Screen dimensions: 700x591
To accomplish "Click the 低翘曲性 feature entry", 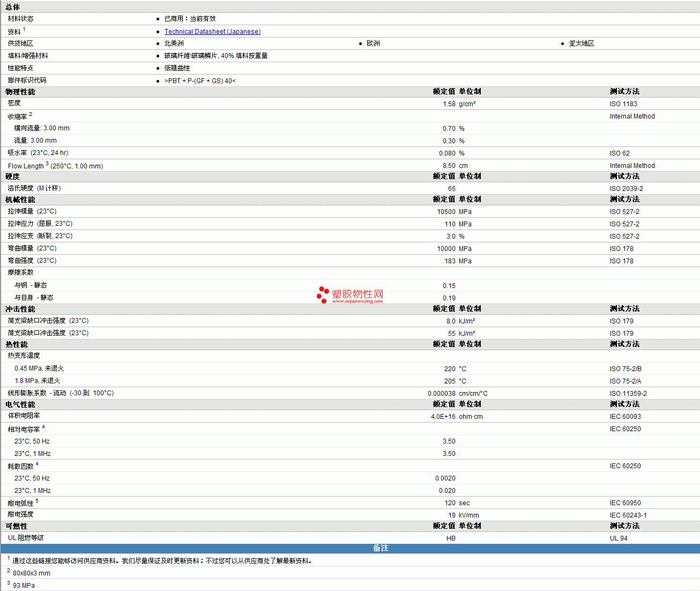I will coord(177,68).
